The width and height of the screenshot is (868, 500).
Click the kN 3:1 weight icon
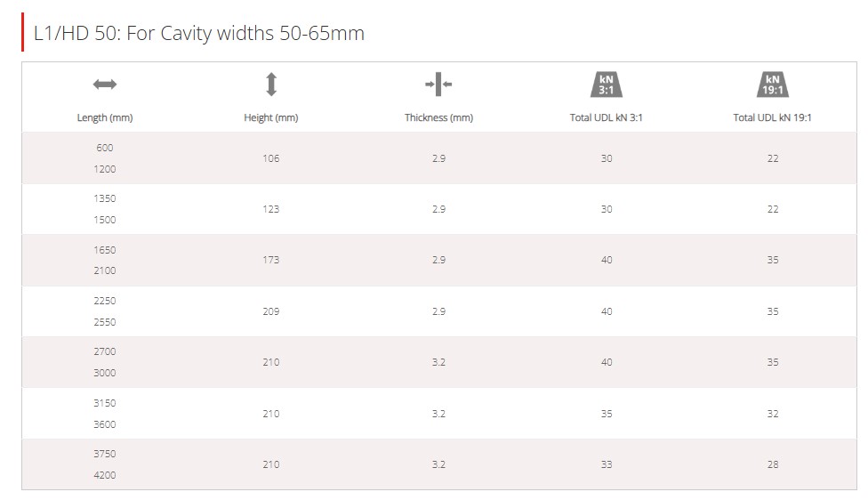pos(607,85)
